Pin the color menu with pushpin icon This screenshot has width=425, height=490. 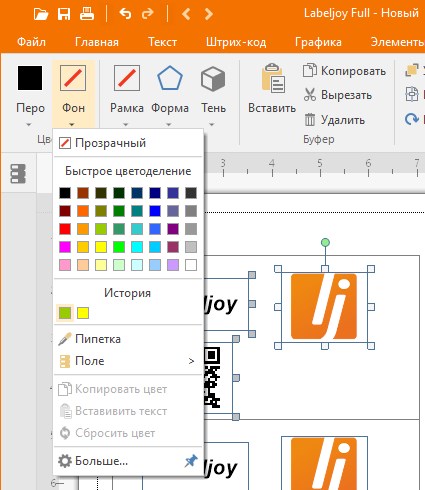click(x=191, y=461)
